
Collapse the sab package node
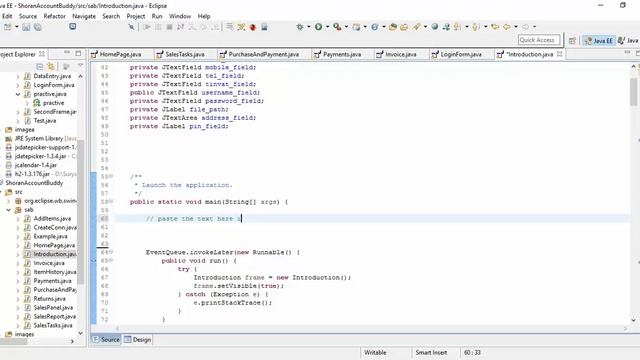tap(9, 210)
